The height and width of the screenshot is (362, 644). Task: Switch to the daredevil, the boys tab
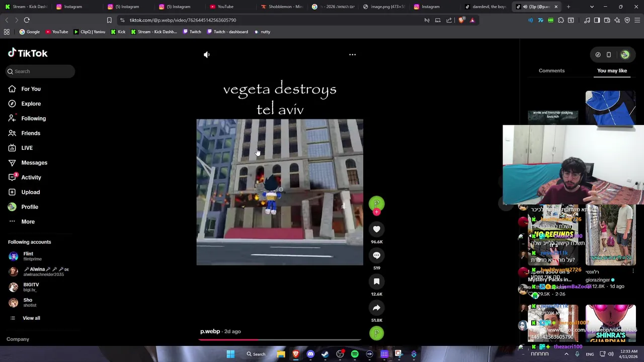pyautogui.click(x=486, y=7)
